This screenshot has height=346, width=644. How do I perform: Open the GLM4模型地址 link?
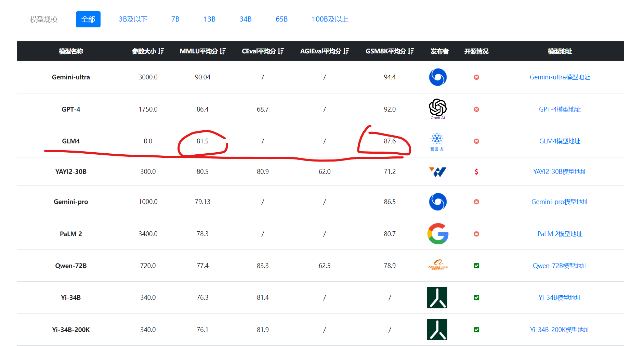coord(560,141)
